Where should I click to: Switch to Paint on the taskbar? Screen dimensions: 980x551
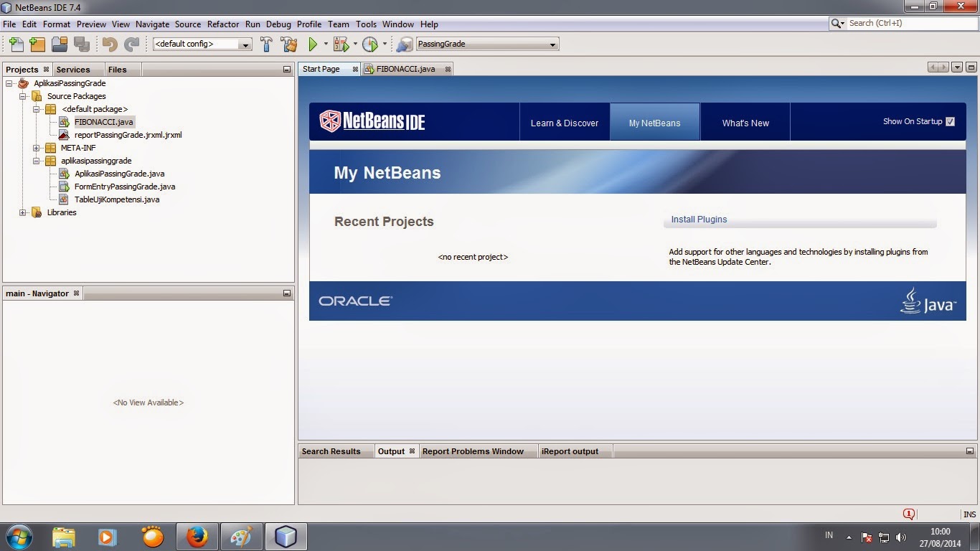241,537
